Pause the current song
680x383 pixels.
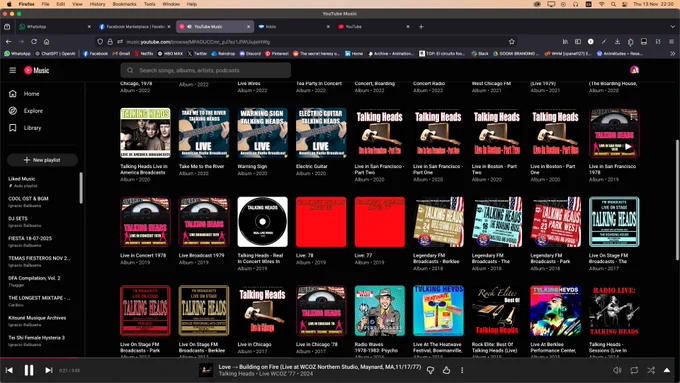29,370
